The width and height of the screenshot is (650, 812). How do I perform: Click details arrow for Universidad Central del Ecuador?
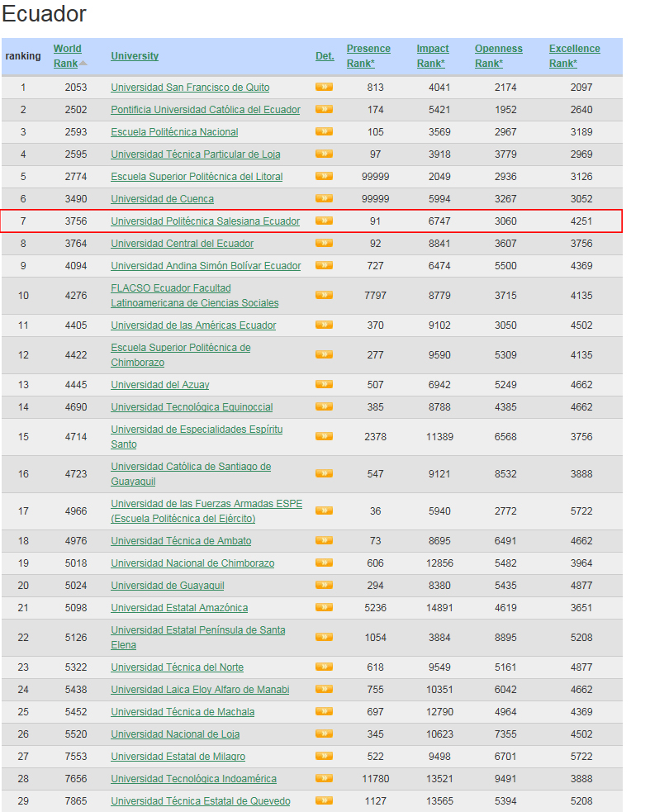click(x=325, y=243)
